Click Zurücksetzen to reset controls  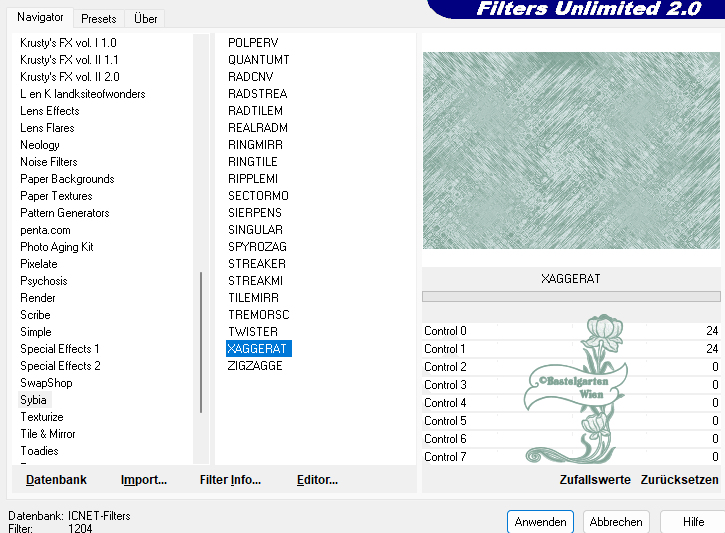coord(680,480)
